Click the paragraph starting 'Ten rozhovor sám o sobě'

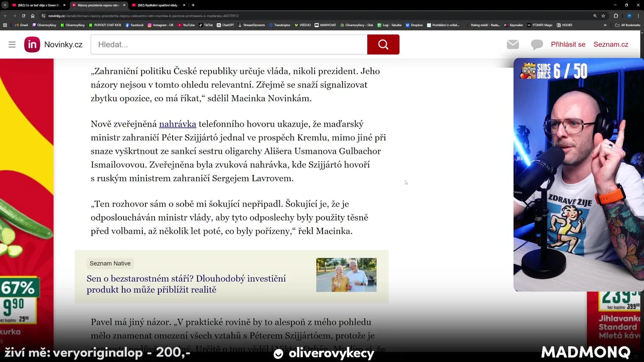point(229,217)
